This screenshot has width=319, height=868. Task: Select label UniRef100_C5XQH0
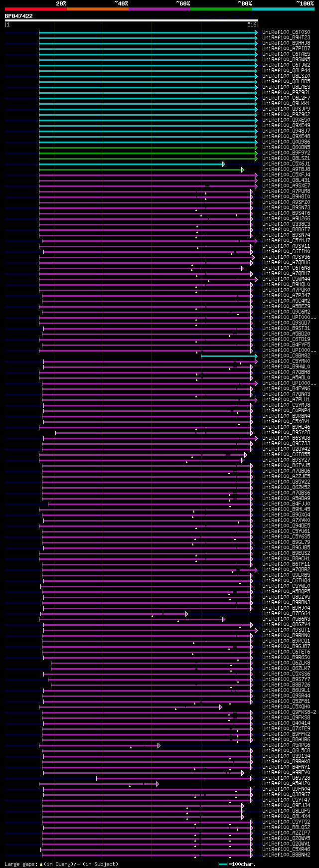286,707
